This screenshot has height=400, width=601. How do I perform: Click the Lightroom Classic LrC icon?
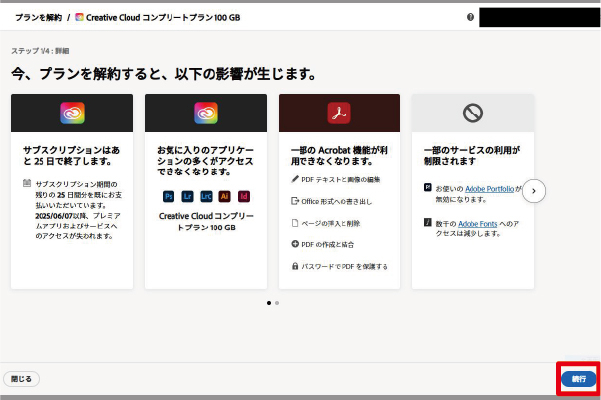click(206, 197)
